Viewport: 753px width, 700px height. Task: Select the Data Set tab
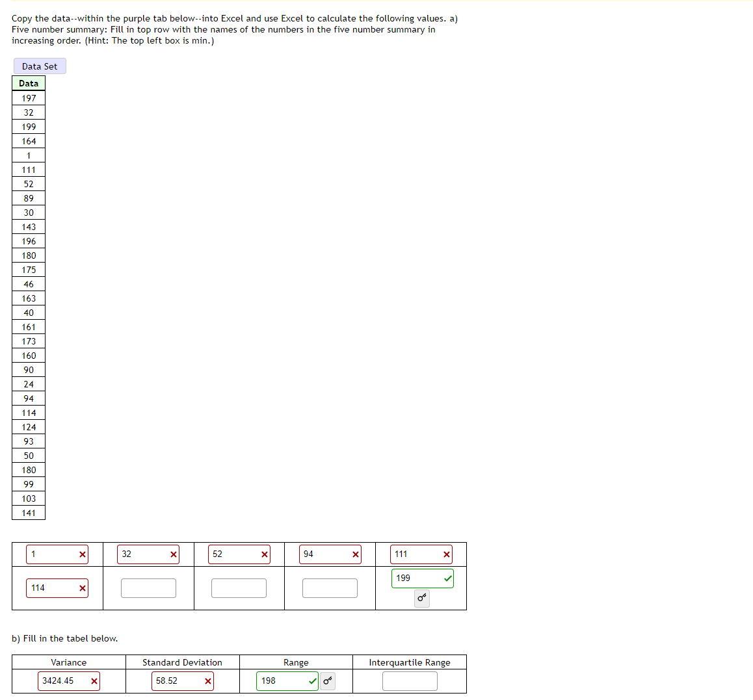pyautogui.click(x=40, y=66)
